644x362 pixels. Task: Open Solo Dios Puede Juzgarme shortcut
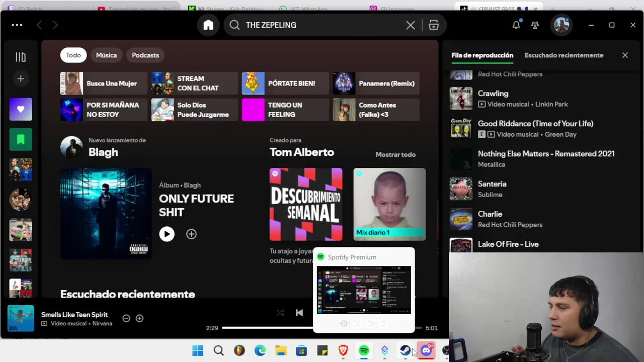click(195, 110)
